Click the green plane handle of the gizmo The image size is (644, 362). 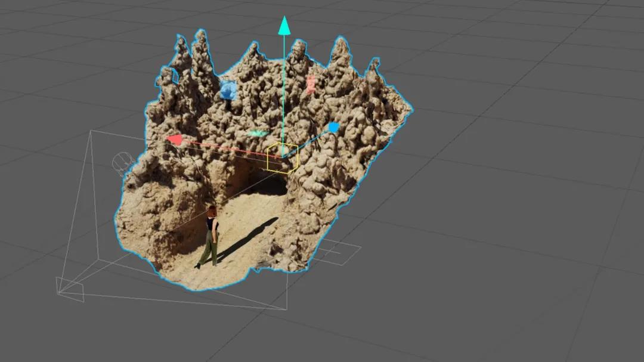point(258,134)
